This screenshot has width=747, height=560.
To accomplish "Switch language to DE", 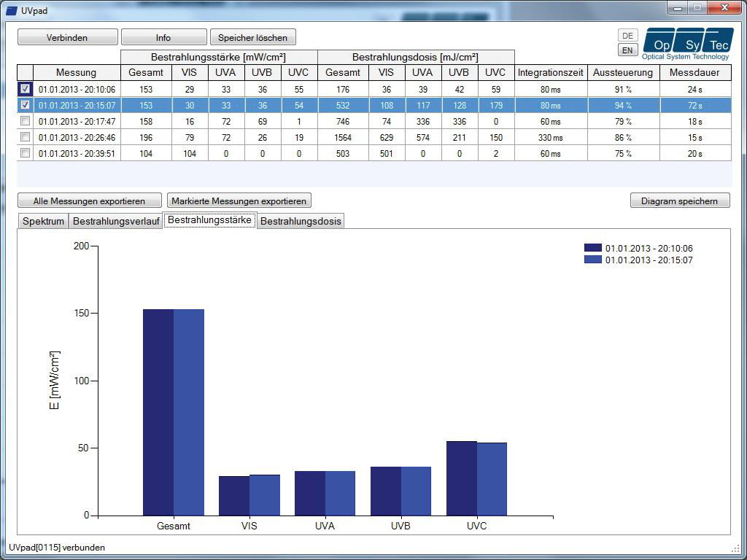I will (x=628, y=36).
